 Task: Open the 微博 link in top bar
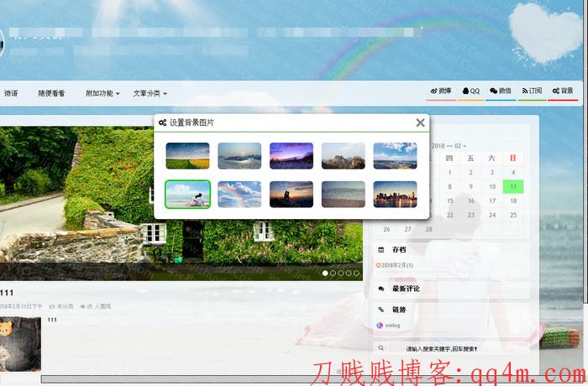click(441, 91)
